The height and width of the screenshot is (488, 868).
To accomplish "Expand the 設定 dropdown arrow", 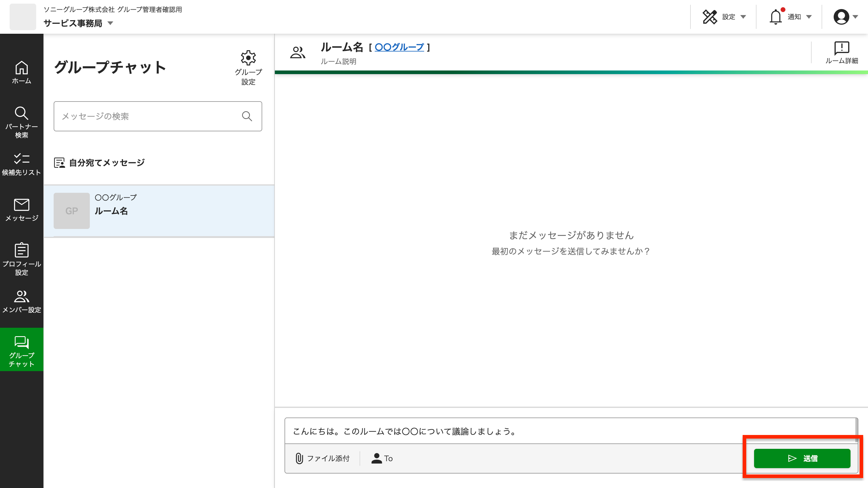I will tap(744, 17).
